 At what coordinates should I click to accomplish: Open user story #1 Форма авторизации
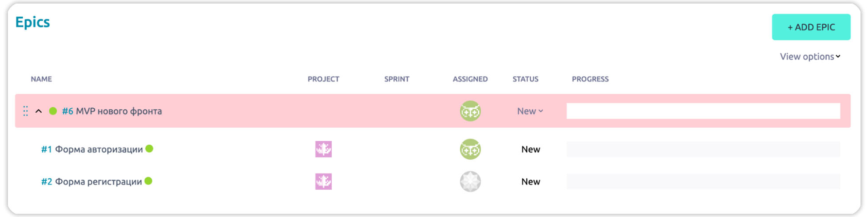tap(92, 149)
